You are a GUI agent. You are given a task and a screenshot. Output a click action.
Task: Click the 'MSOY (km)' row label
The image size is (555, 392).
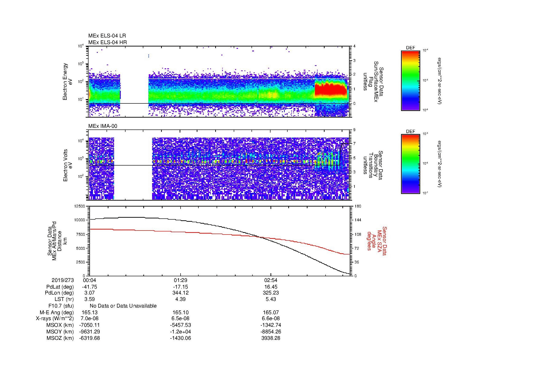(x=60, y=332)
